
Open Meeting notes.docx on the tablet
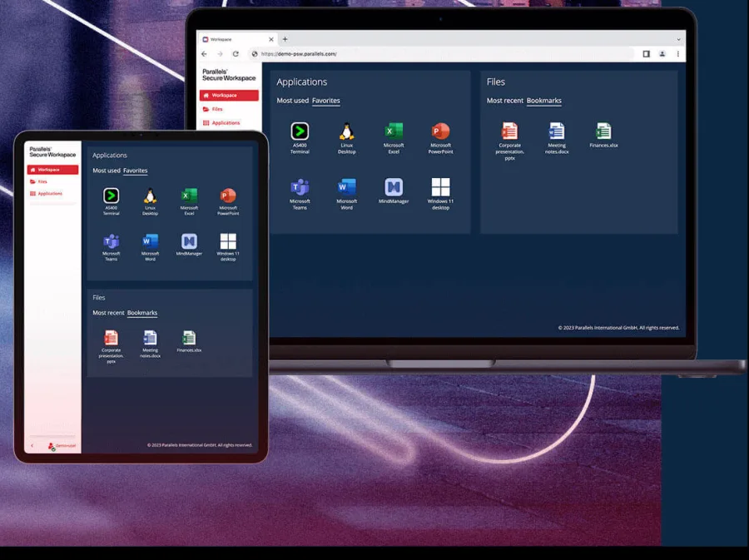150,344
